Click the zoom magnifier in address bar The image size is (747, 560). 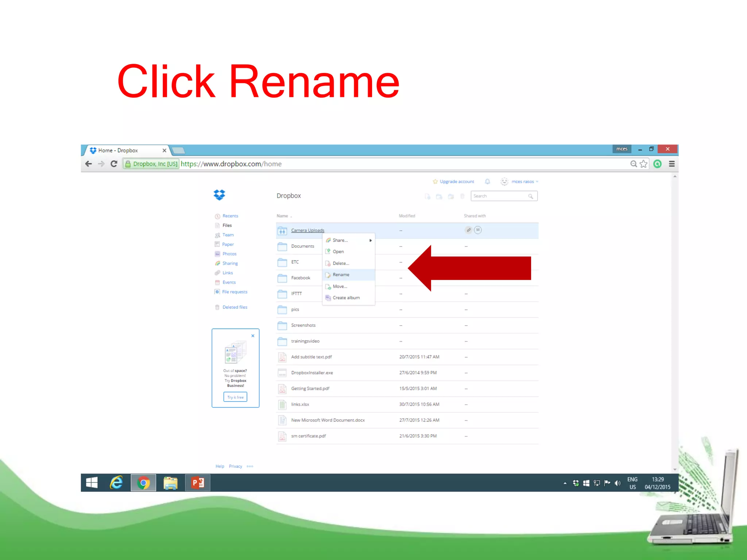(634, 164)
